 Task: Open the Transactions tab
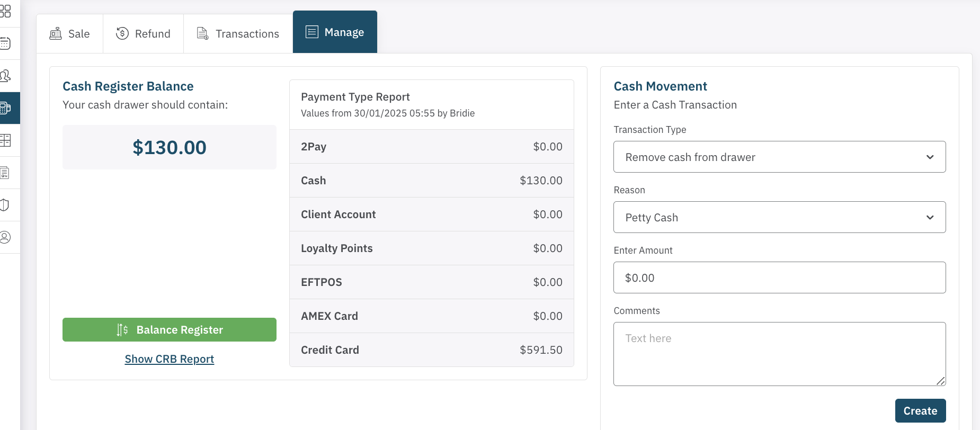(238, 34)
